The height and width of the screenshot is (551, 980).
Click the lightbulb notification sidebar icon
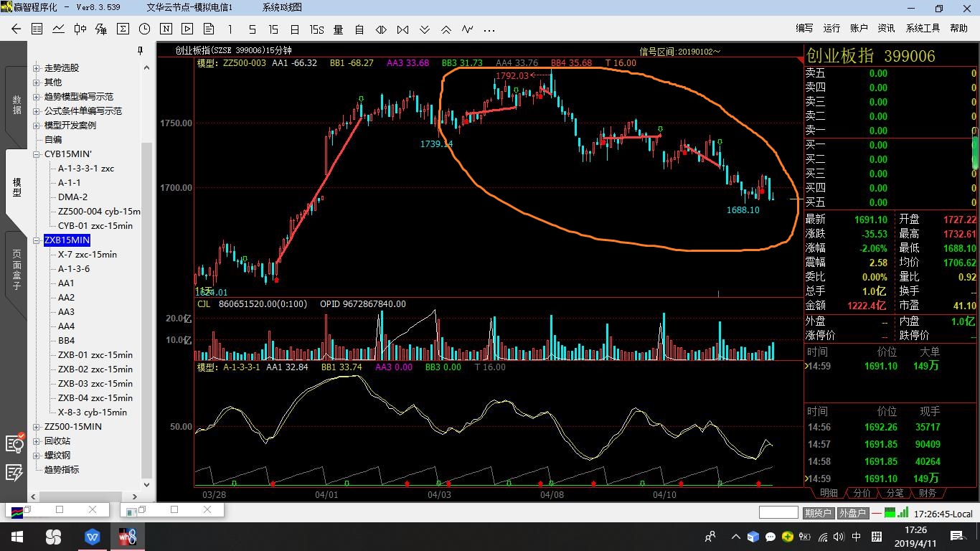[14, 443]
